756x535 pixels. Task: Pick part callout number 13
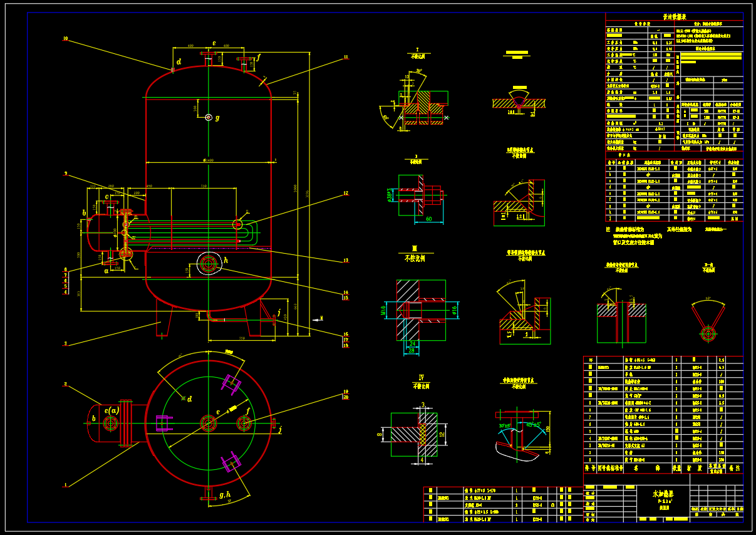[345, 261]
